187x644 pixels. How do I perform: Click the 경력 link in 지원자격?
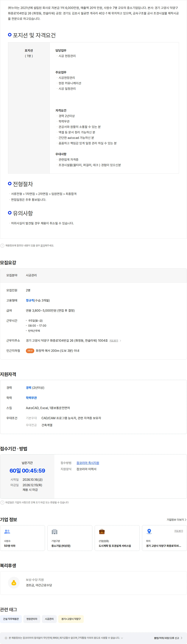point(28,387)
